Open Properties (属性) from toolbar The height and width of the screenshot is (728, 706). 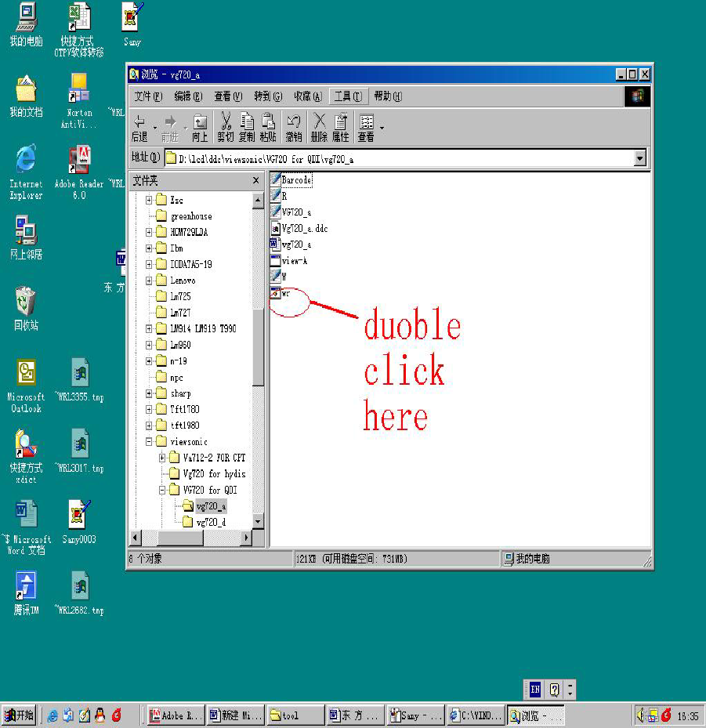(341, 127)
